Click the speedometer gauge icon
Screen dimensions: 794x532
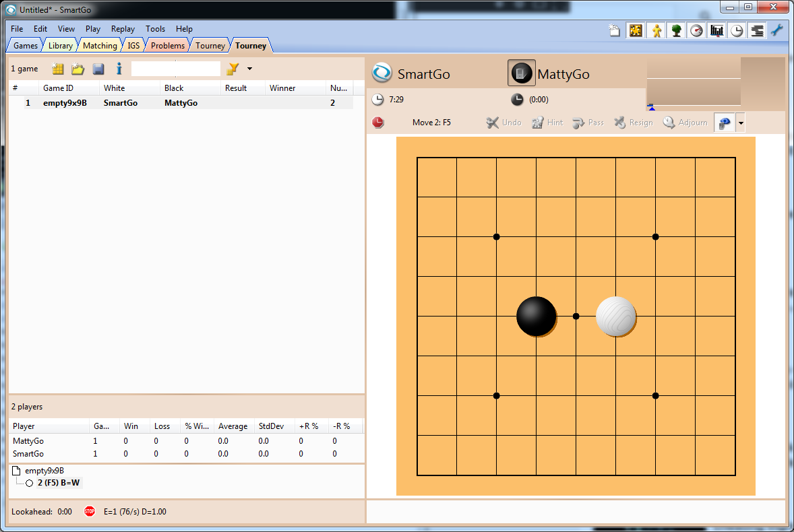click(x=697, y=31)
